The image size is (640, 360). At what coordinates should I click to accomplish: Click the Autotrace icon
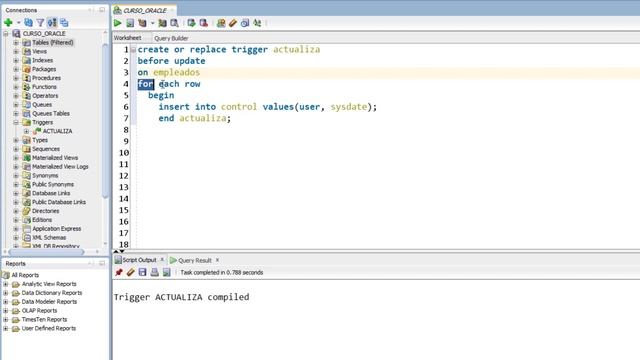pyautogui.click(x=162, y=23)
